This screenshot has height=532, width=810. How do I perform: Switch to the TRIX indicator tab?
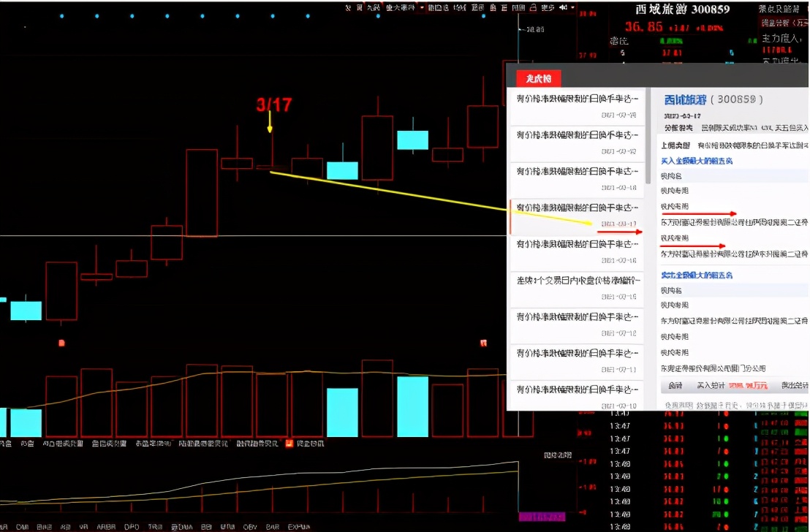(156, 527)
